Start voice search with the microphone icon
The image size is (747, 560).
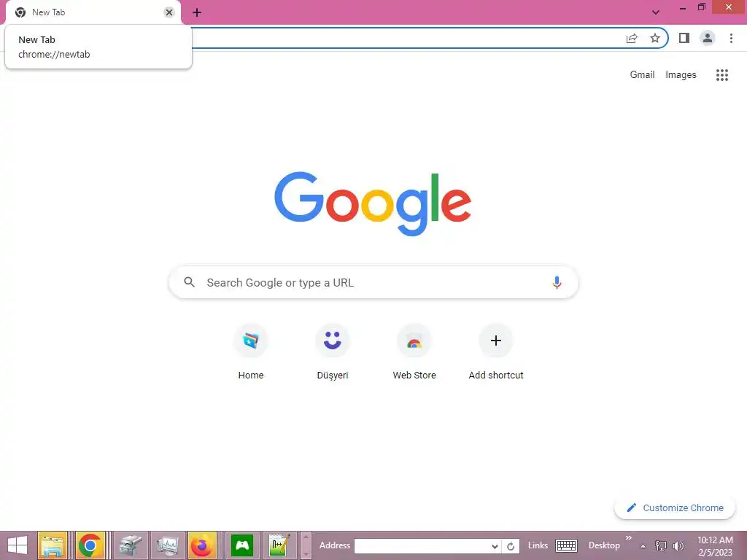point(557,282)
